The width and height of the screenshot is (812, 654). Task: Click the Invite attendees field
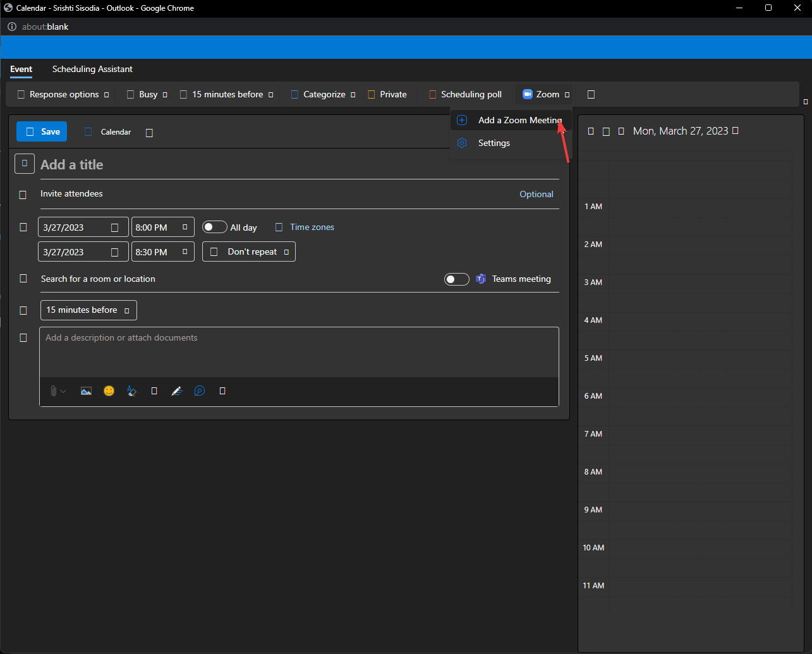pyautogui.click(x=278, y=194)
